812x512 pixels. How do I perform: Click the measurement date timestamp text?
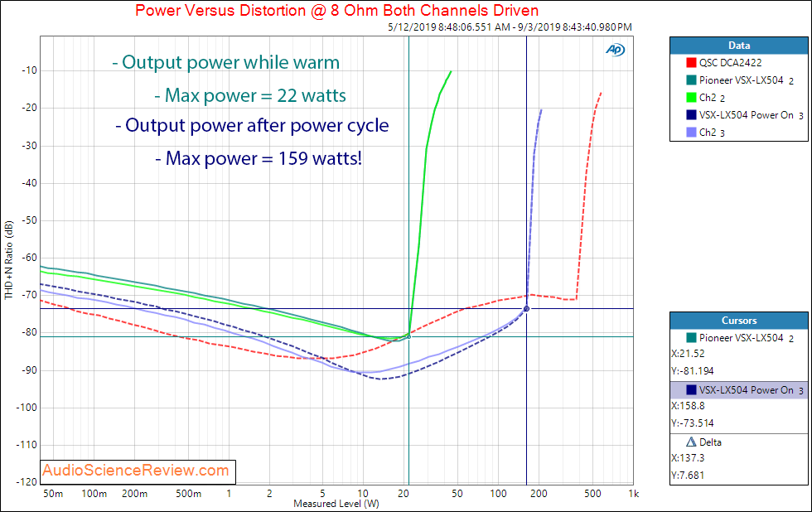(510, 27)
